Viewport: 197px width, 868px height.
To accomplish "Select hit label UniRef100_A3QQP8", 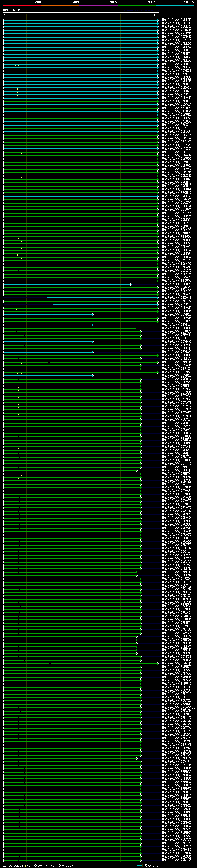I will [177, 285].
